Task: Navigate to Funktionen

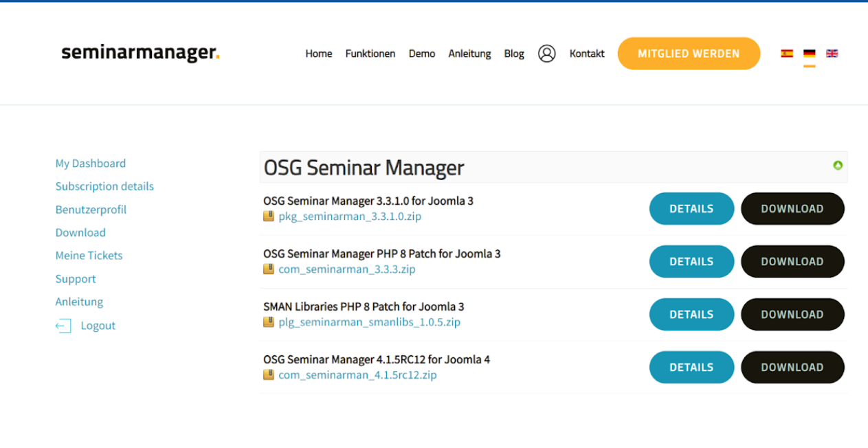Action: pos(370,54)
